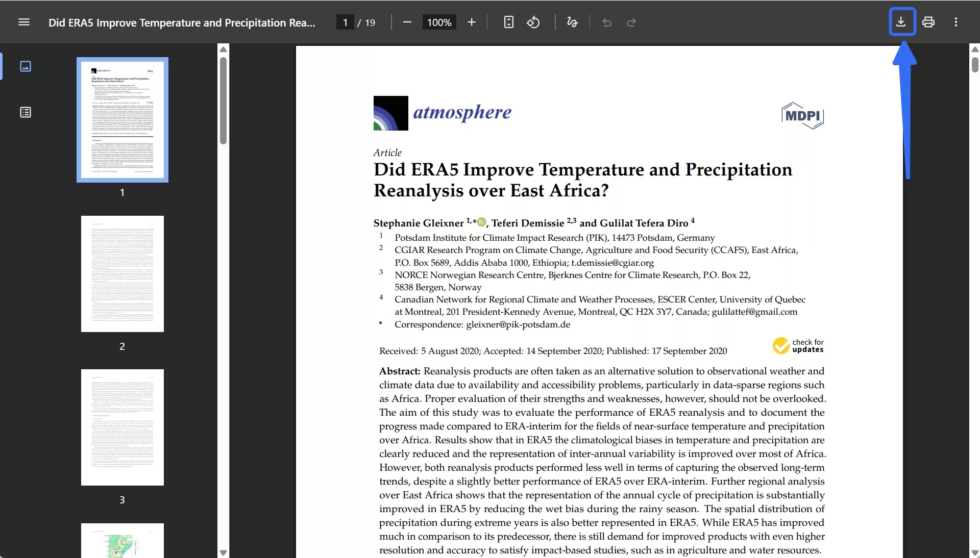Click the Zoom in plus button
The image size is (980, 558).
[472, 22]
